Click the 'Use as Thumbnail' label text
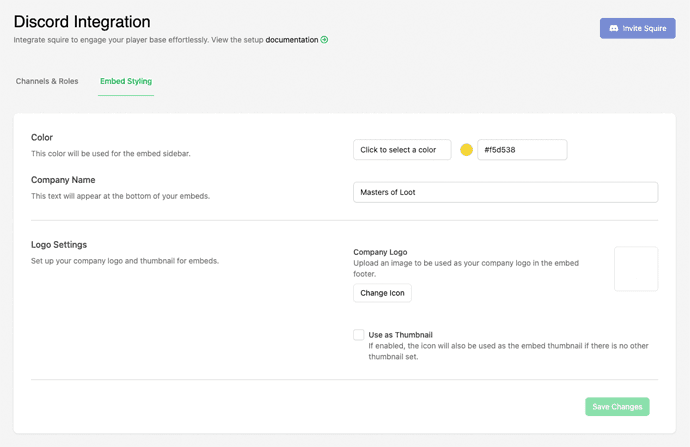 point(400,335)
